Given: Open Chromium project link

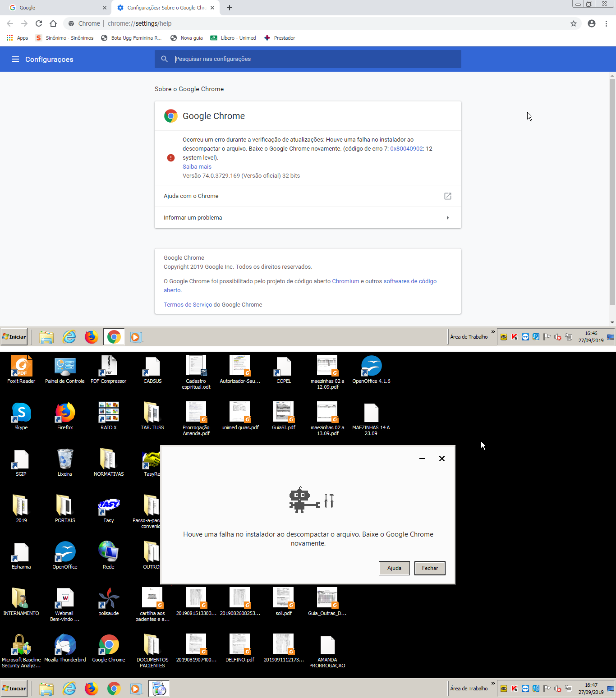Looking at the screenshot, I should point(345,281).
